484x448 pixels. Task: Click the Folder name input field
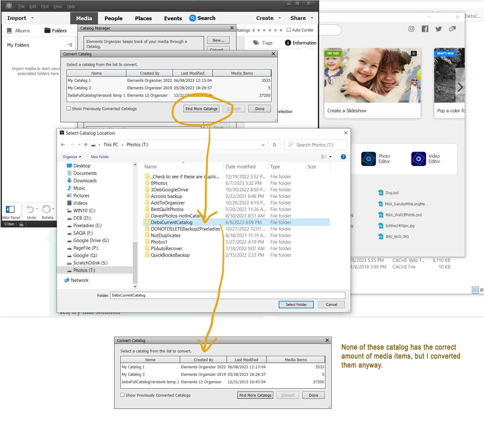coord(227,295)
